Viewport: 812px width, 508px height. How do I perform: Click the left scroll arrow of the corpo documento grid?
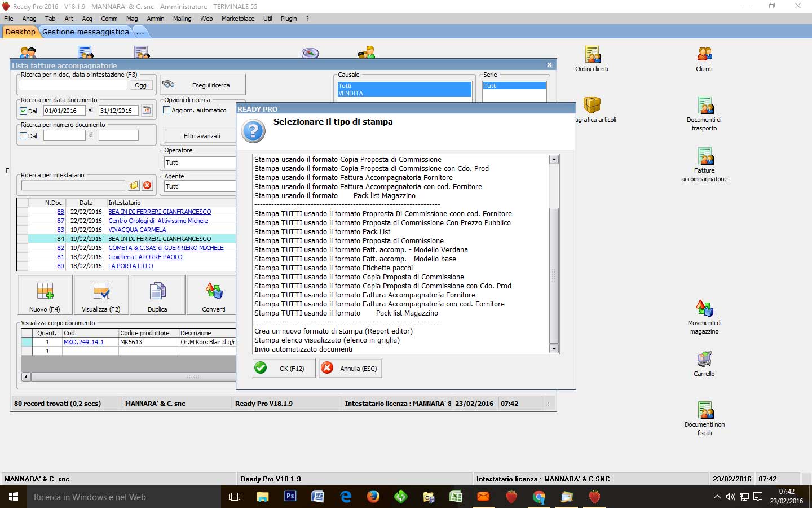26,376
